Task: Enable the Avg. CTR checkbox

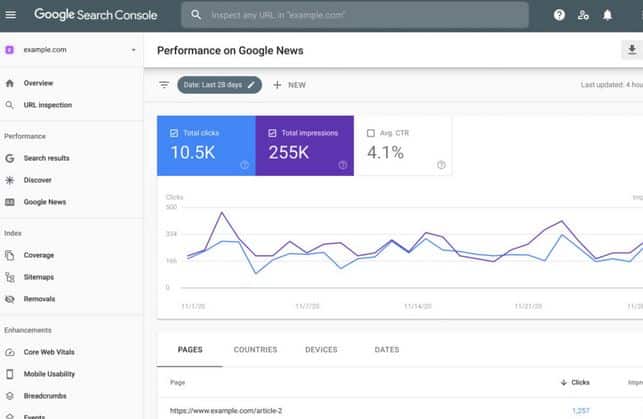Action: click(371, 133)
